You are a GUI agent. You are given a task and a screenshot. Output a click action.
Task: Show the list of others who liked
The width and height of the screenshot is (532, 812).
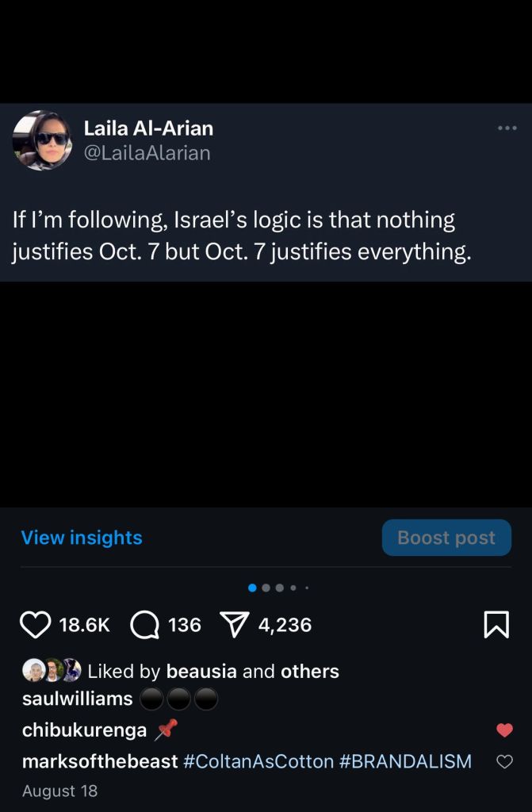point(310,671)
